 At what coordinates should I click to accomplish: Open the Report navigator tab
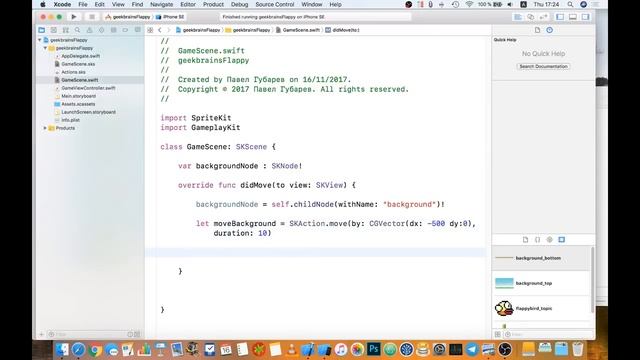[138, 30]
